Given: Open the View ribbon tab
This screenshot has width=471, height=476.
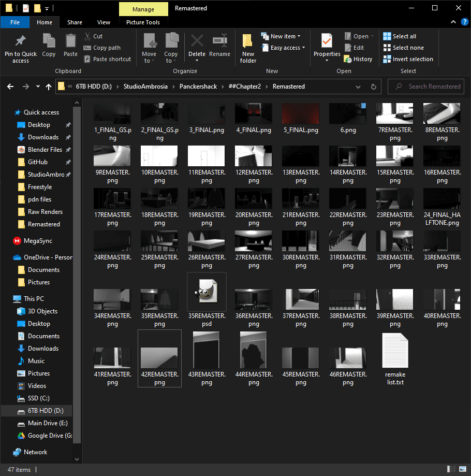Looking at the screenshot, I should click(104, 22).
